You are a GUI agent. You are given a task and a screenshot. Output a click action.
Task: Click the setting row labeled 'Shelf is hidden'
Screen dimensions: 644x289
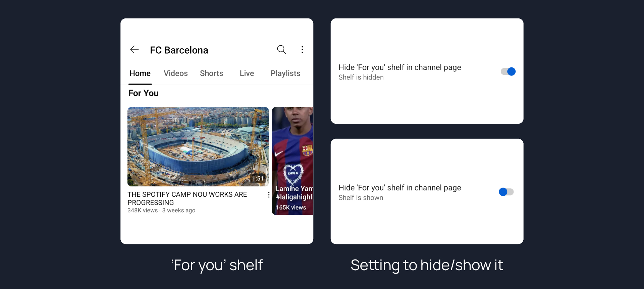[x=400, y=72]
